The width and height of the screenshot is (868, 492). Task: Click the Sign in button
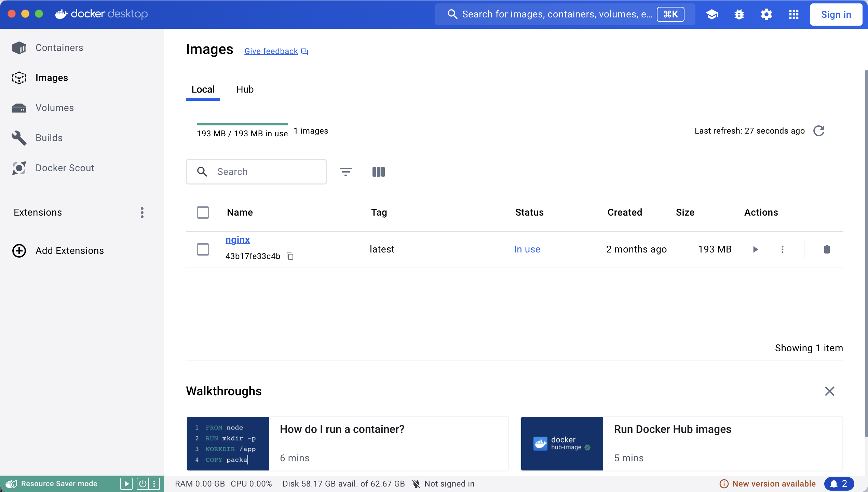[836, 14]
